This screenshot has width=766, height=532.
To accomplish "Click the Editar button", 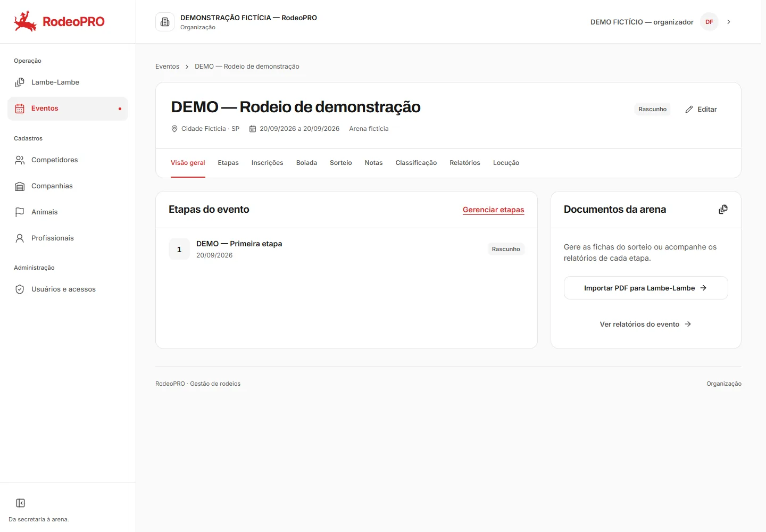I will 701,109.
